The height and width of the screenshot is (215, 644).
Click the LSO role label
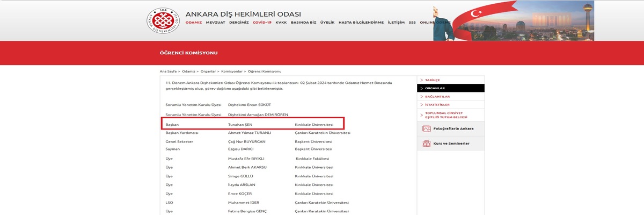click(169, 203)
